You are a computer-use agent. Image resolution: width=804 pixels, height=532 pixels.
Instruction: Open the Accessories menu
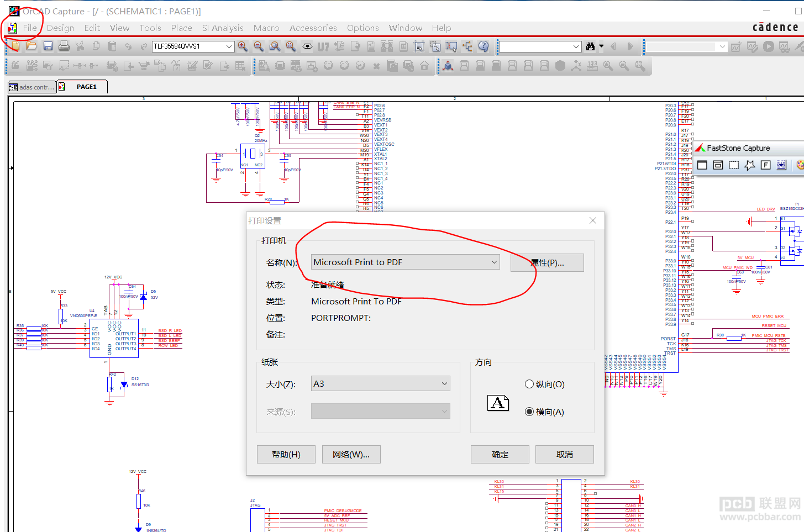(313, 28)
